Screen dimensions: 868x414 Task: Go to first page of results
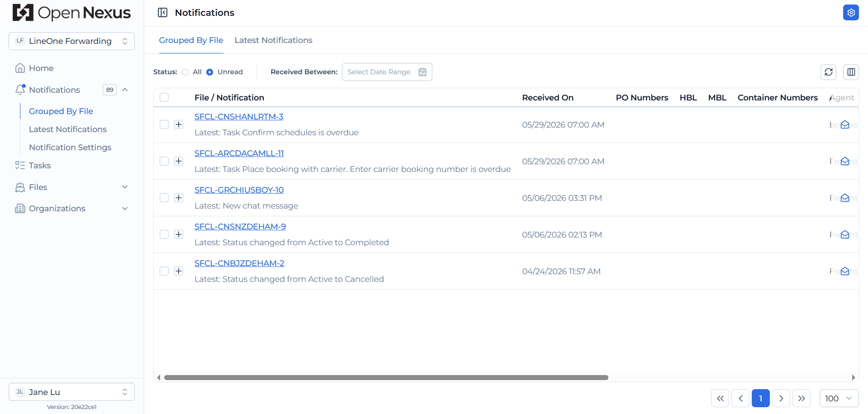coord(720,398)
